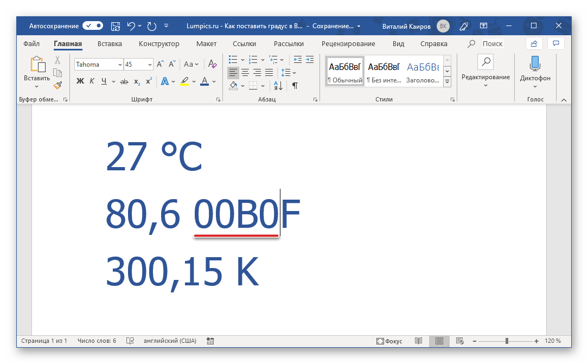Toggle subscript x₂ formatting
588x364 pixels.
tap(137, 81)
